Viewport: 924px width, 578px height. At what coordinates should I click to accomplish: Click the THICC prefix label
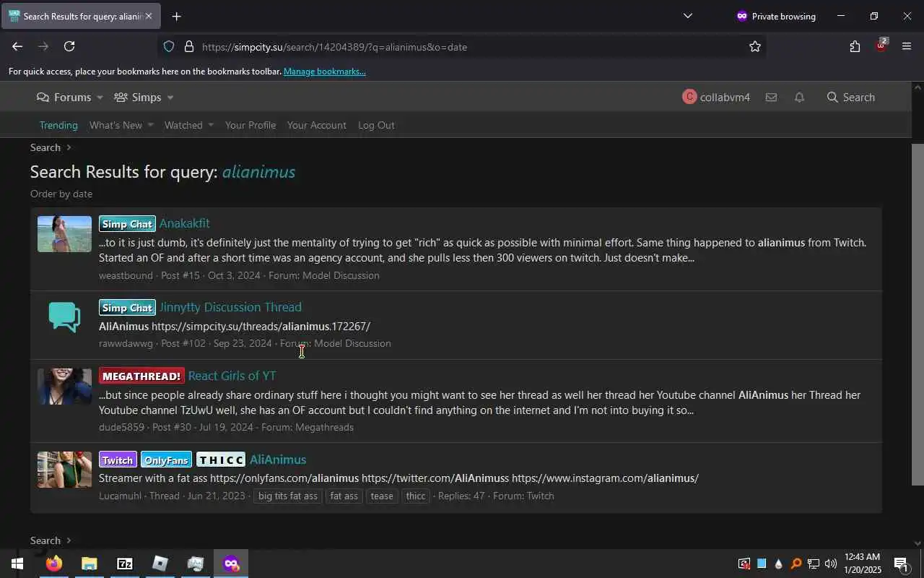[x=221, y=460]
